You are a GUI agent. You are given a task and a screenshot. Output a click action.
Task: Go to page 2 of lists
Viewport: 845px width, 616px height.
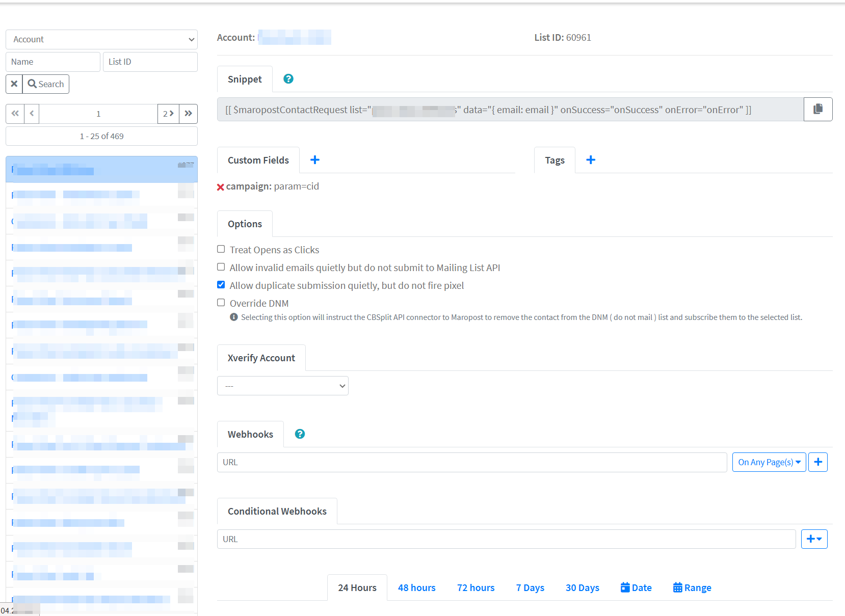pos(168,114)
